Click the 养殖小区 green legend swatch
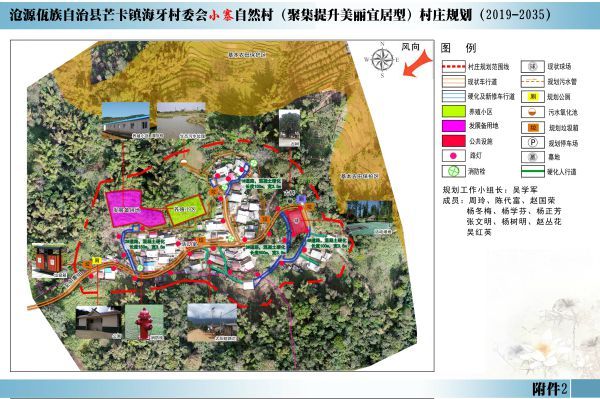Screen dimensions: 600x399 (453, 111)
